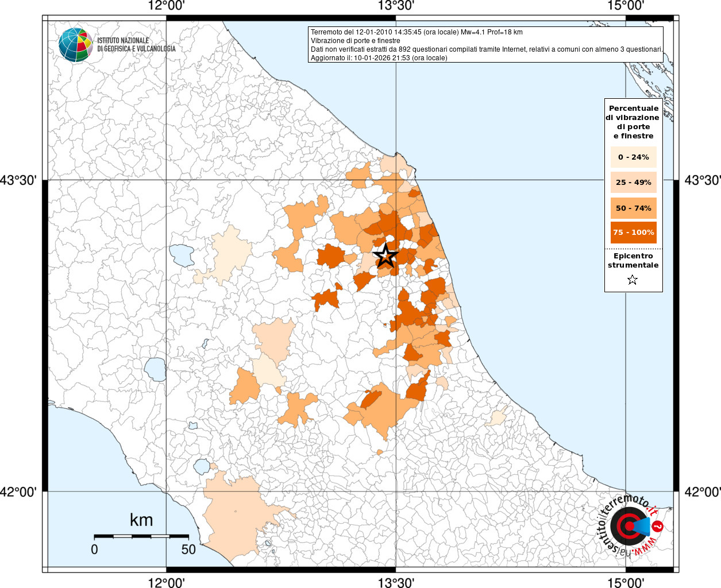Click the black-and-white scale bar
The image size is (721, 588).
tap(141, 536)
